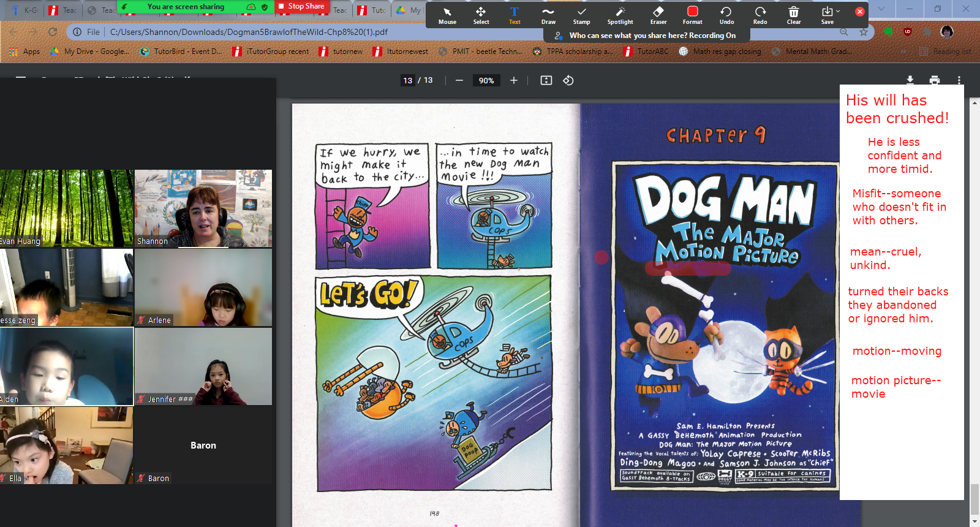Open the uBlock Origin extension

tap(908, 32)
